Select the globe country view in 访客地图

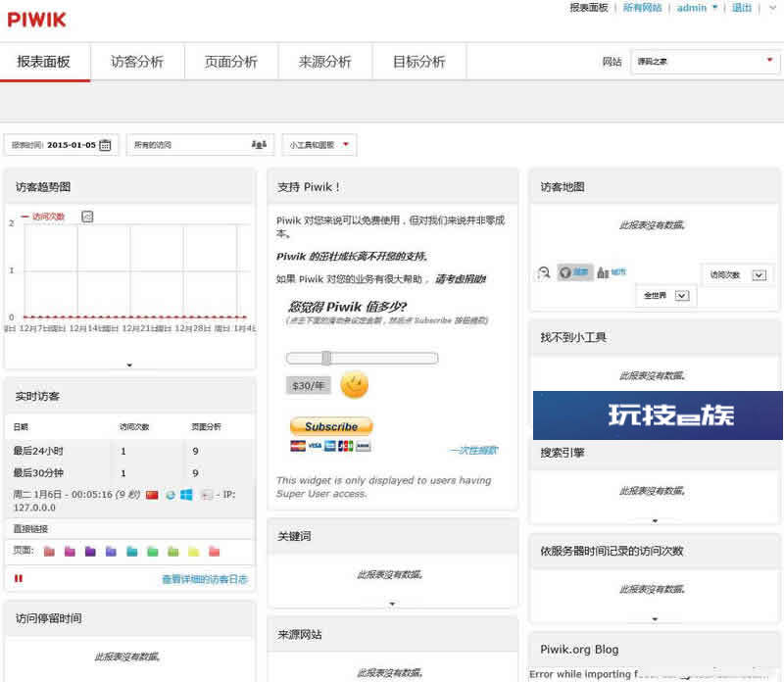click(574, 272)
